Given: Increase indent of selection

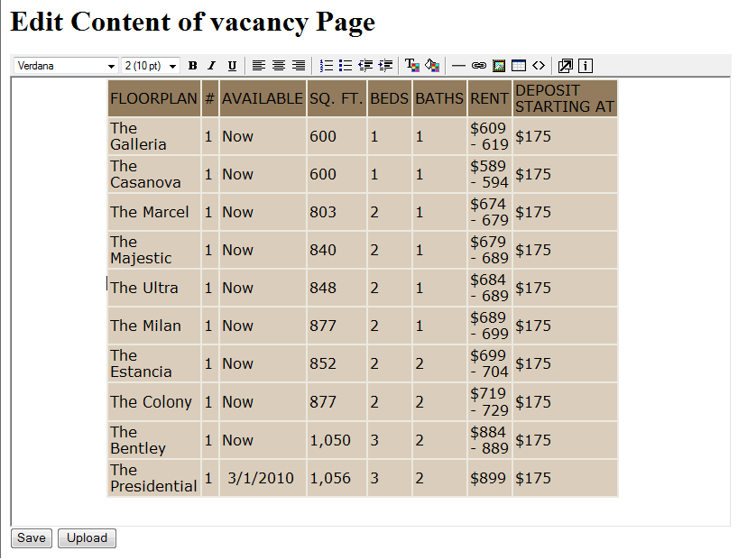Looking at the screenshot, I should coord(385,66).
